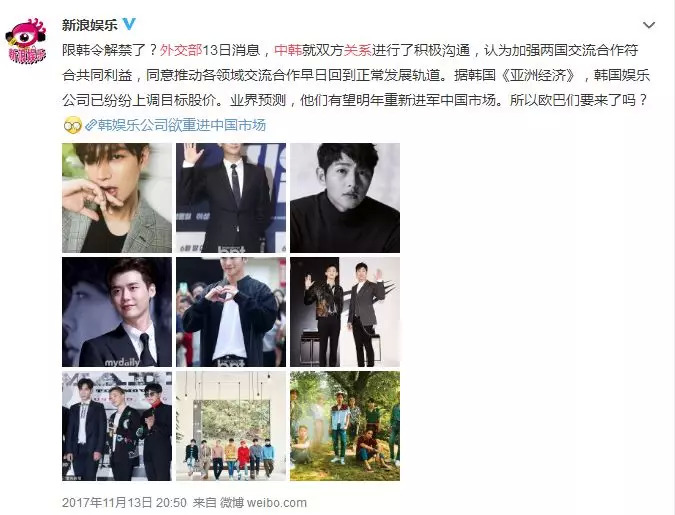Open the post options chevron menu

pos(649,25)
